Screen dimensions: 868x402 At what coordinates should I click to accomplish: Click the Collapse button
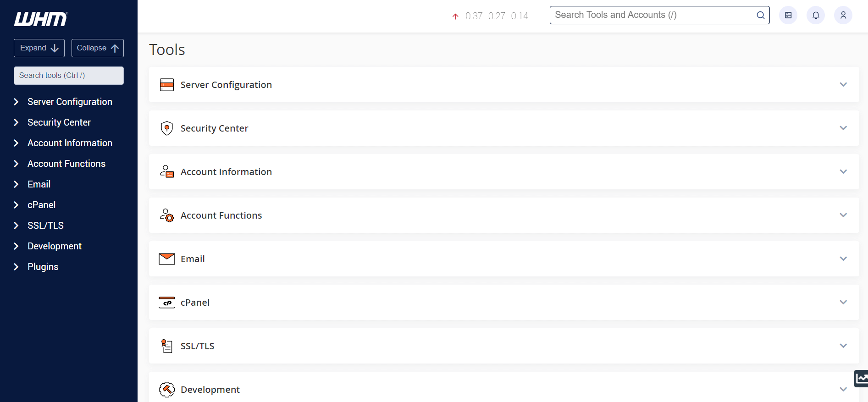(98, 48)
